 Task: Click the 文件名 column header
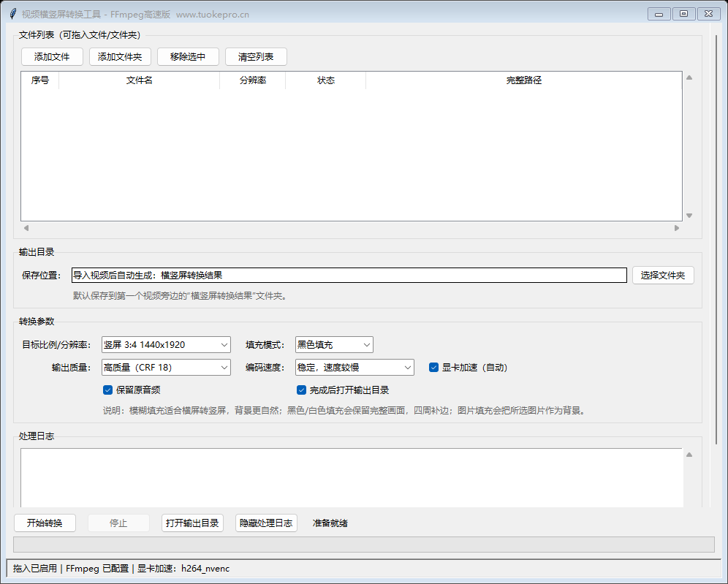click(140, 80)
